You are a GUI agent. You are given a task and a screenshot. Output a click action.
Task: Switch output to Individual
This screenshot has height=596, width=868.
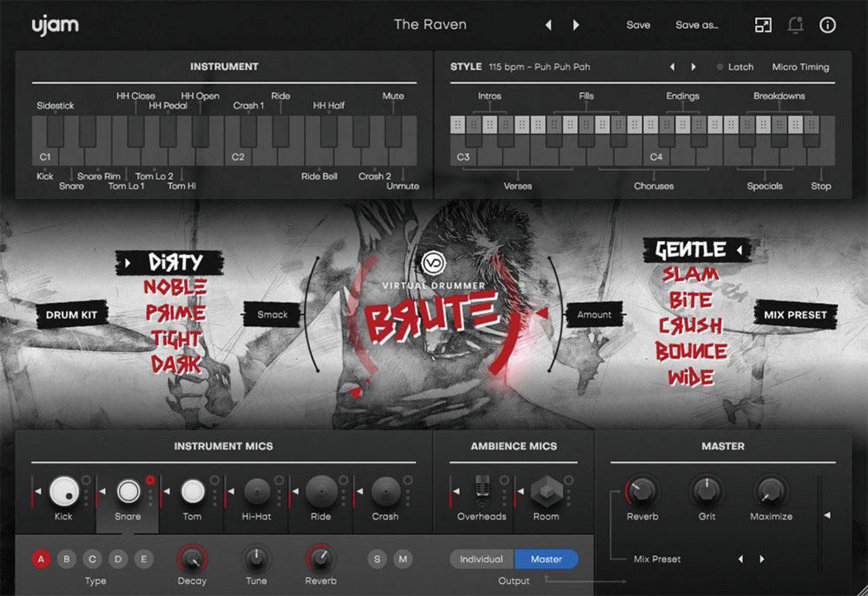pyautogui.click(x=481, y=559)
